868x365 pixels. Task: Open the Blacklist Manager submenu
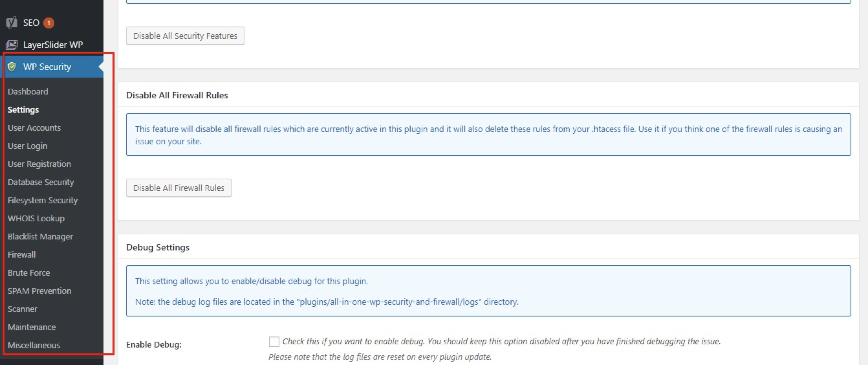click(40, 237)
